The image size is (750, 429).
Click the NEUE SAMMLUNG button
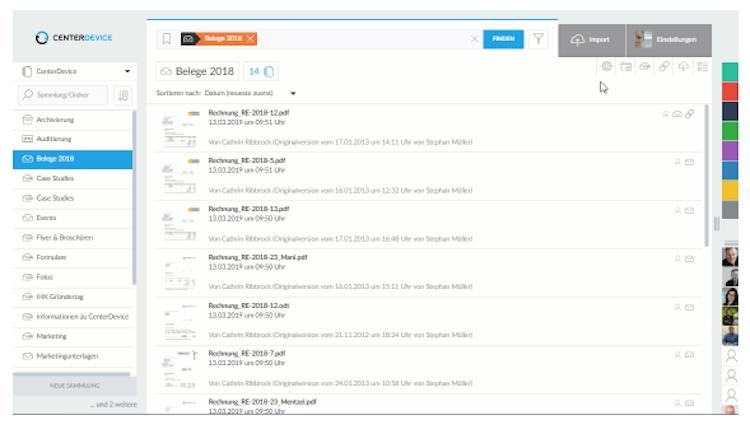pyautogui.click(x=75, y=385)
